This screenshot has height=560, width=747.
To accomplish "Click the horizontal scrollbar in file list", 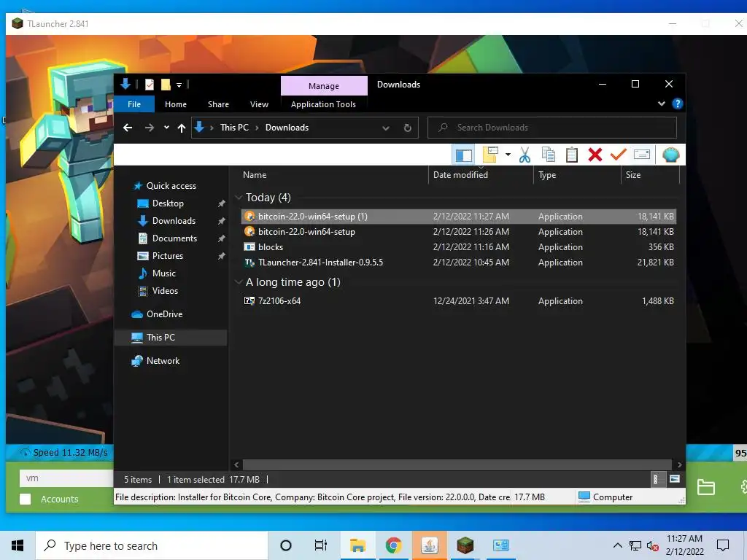I will tap(457, 464).
